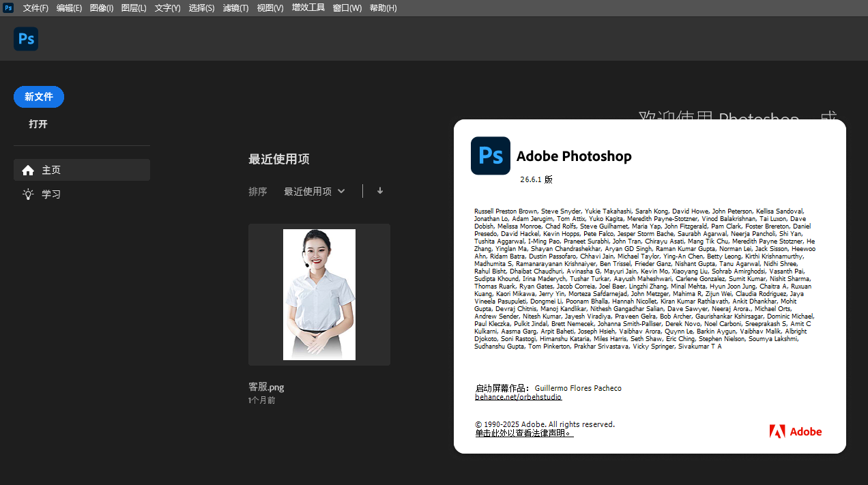Viewport: 868px width, 485px height.
Task: Open the 编辑(E) menu
Action: (69, 8)
